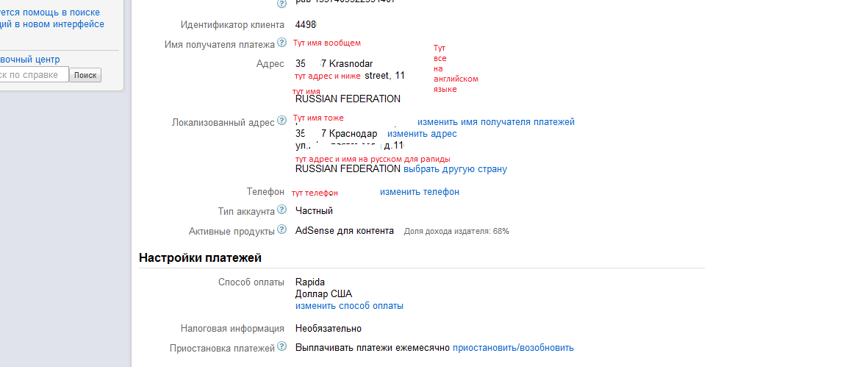Click the Частный account type value
The height and width of the screenshot is (367, 868).
[314, 211]
